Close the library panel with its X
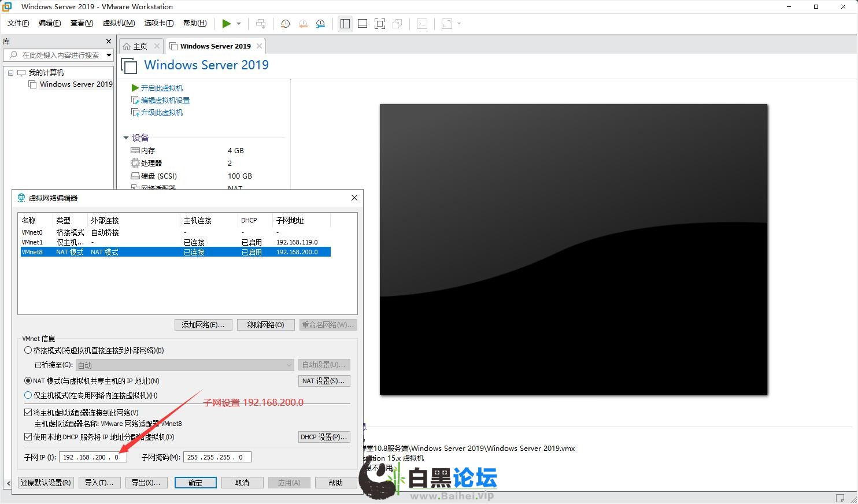 [x=109, y=42]
